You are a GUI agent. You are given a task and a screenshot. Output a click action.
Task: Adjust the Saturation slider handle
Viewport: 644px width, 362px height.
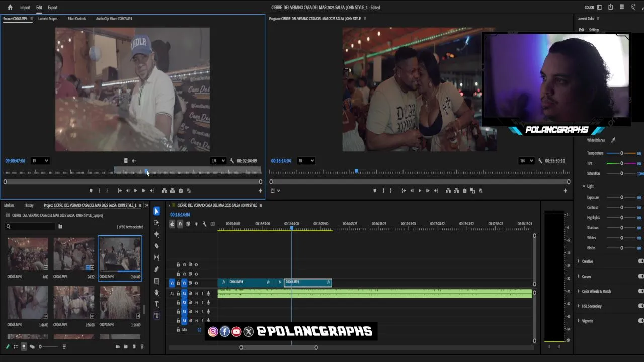622,173
